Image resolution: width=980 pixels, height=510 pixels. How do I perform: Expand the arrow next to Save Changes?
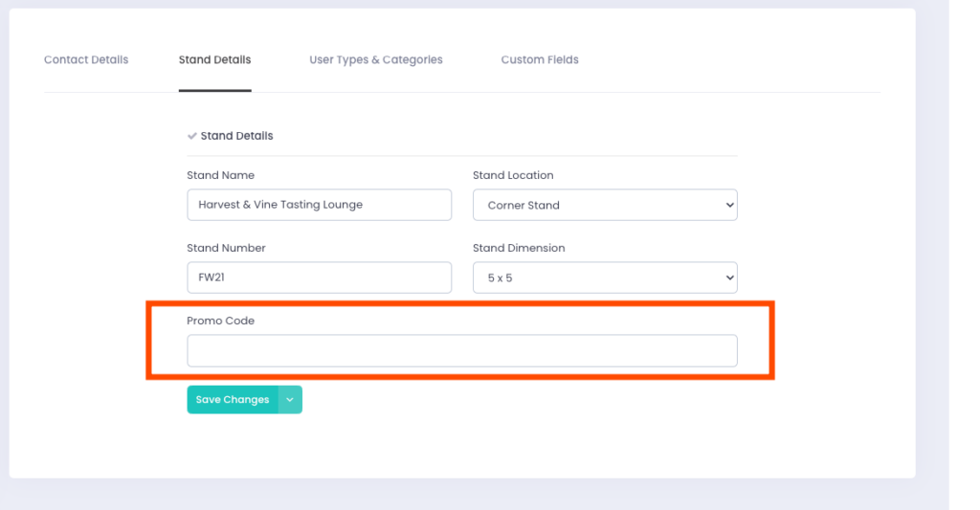coord(290,400)
